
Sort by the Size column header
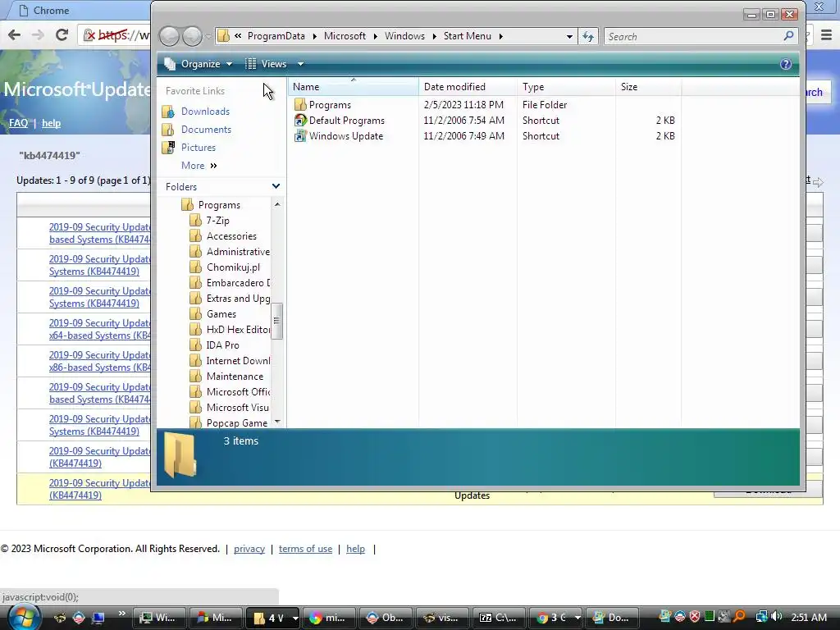[x=648, y=87]
